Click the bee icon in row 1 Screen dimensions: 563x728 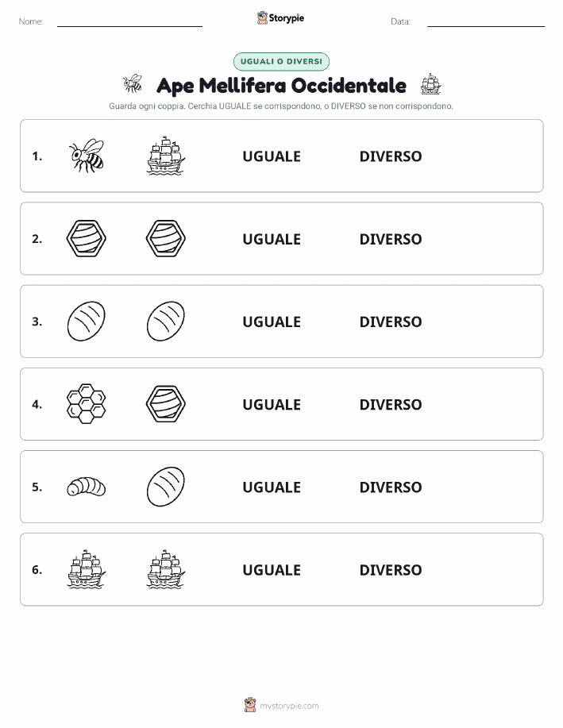[x=87, y=156]
